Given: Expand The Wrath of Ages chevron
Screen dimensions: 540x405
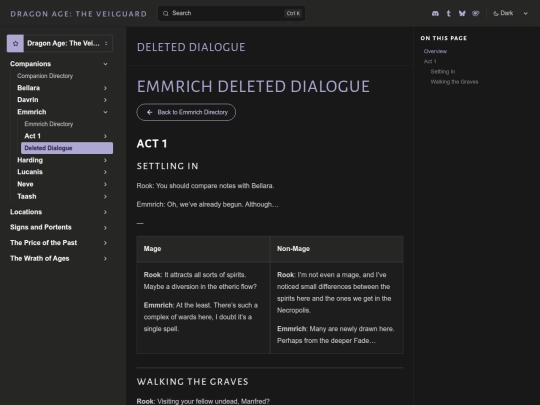Looking at the screenshot, I should [x=105, y=258].
